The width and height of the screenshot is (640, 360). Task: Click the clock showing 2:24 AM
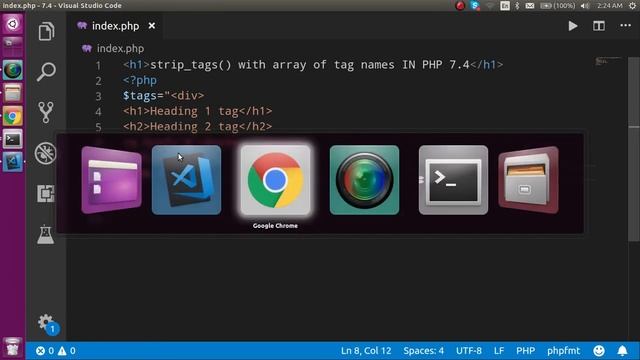coord(609,6)
